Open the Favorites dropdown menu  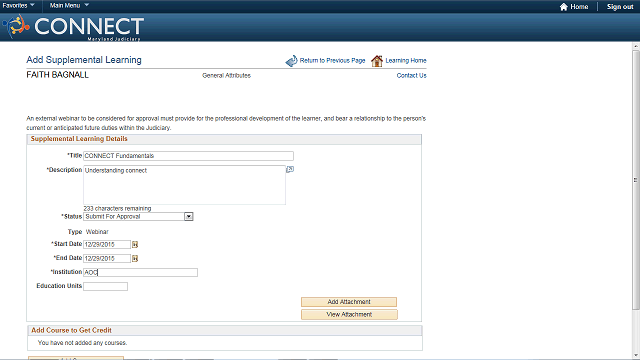18,5
